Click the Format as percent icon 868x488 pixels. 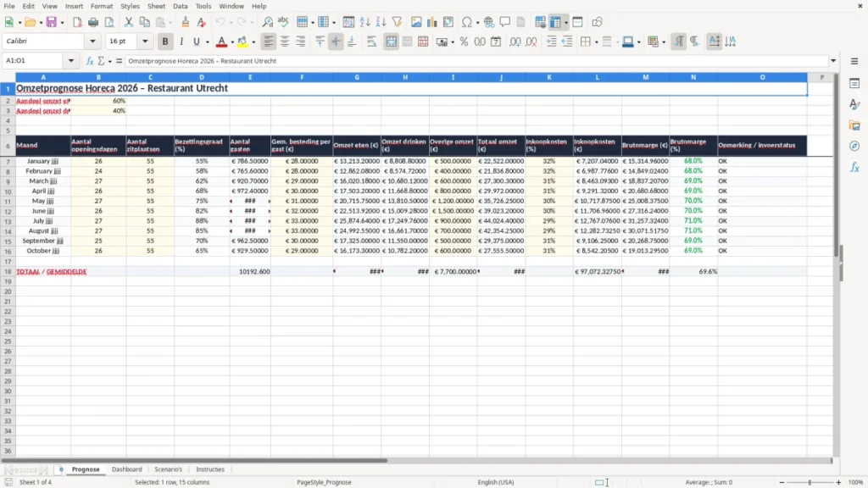[x=464, y=42]
